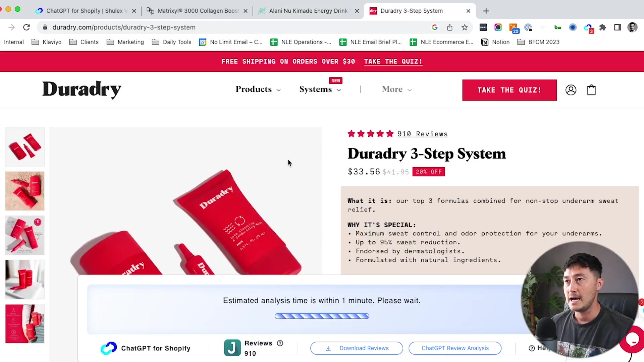Open the BFCM 2023 bookmarks folder
The width and height of the screenshot is (644, 362).
pyautogui.click(x=539, y=42)
